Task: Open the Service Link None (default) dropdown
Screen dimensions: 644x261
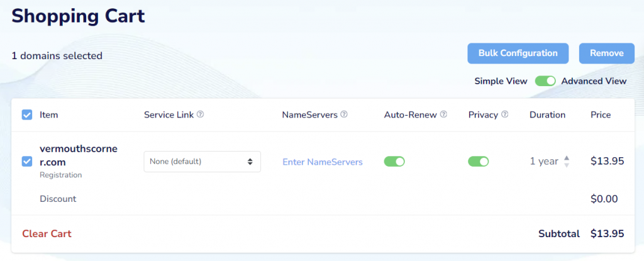Action: tap(202, 162)
